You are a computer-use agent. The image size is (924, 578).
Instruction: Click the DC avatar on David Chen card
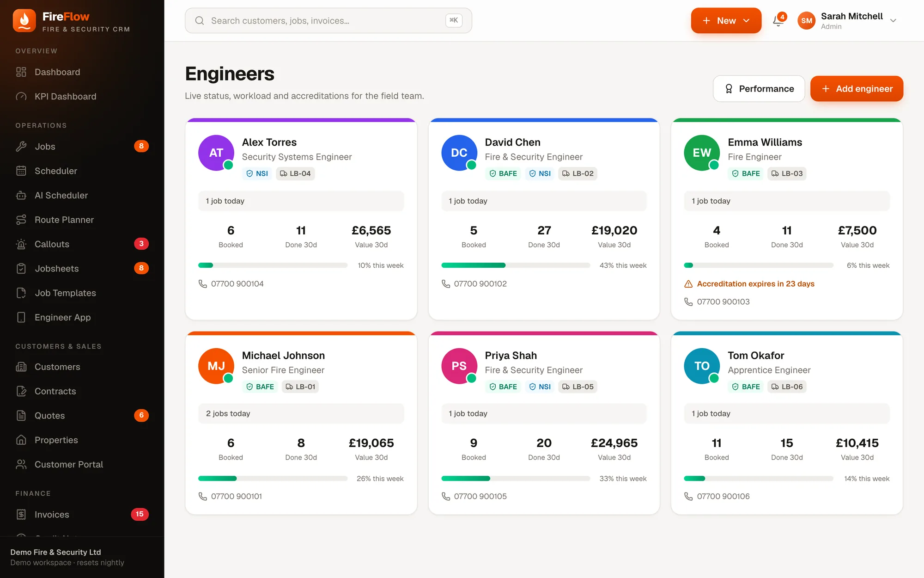click(459, 153)
